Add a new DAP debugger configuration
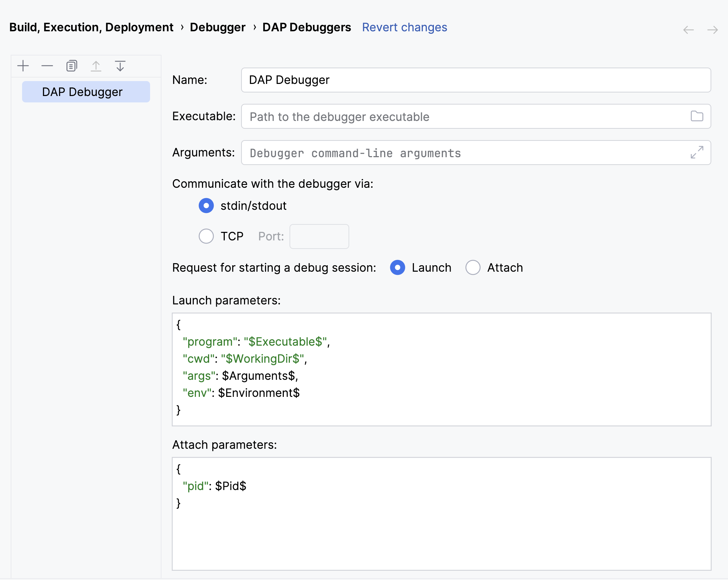 pyautogui.click(x=23, y=65)
